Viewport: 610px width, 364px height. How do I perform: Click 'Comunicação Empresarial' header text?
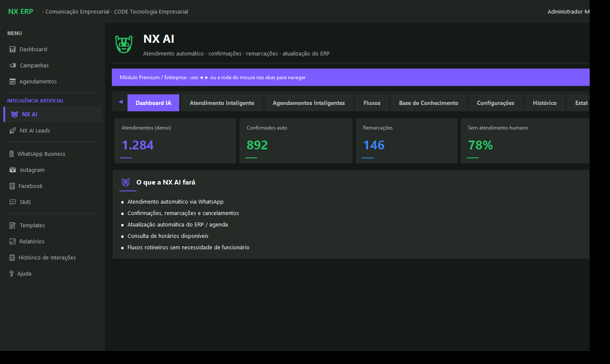(x=77, y=12)
